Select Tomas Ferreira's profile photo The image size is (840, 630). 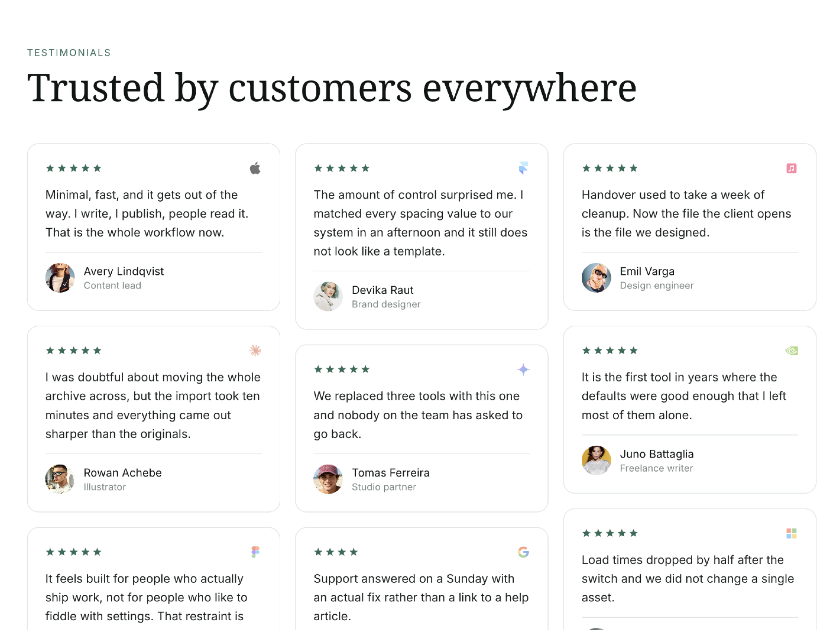[x=328, y=479]
